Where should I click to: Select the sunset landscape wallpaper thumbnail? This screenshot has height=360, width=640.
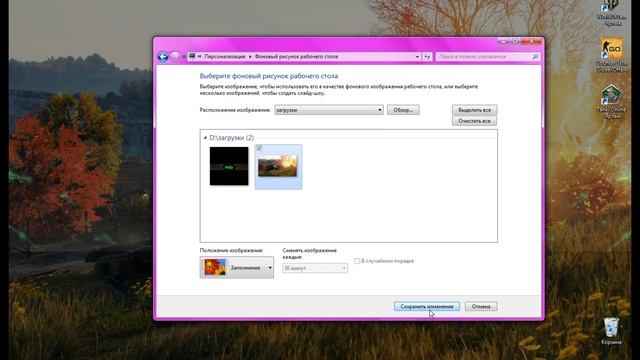coord(278,166)
